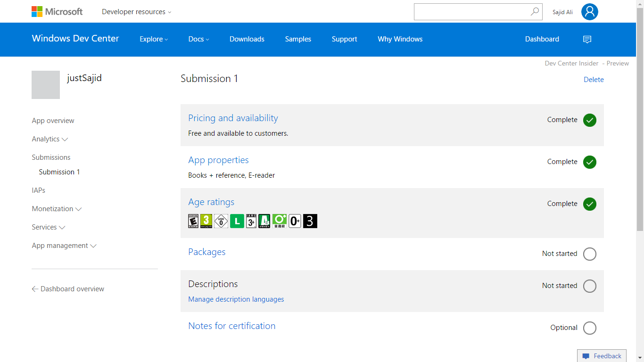Open the feedback chat icon beside Dashboard

[587, 40]
